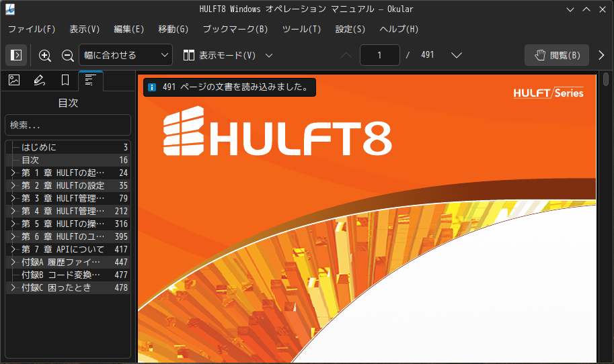Expand 第 2 章 HULFTの設定 chapter
The image size is (614, 364).
coord(13,185)
